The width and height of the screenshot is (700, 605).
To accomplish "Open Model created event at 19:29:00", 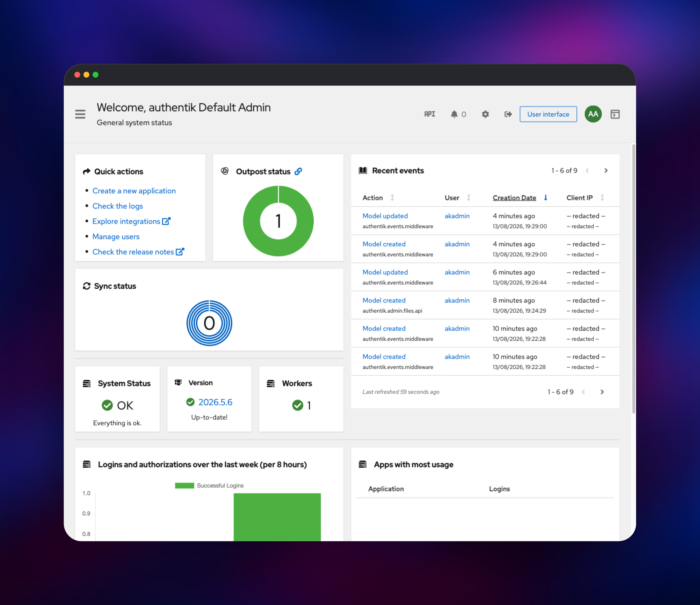I will tap(384, 244).
